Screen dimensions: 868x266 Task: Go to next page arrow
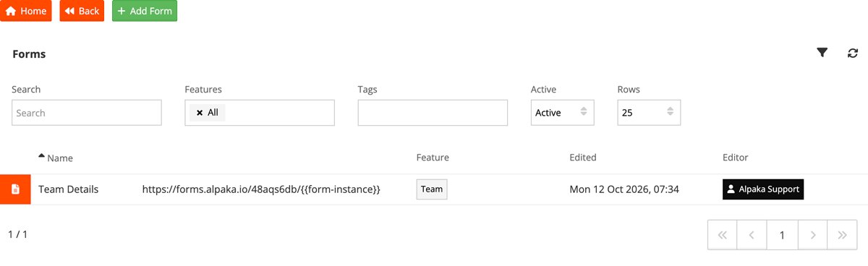(812, 235)
